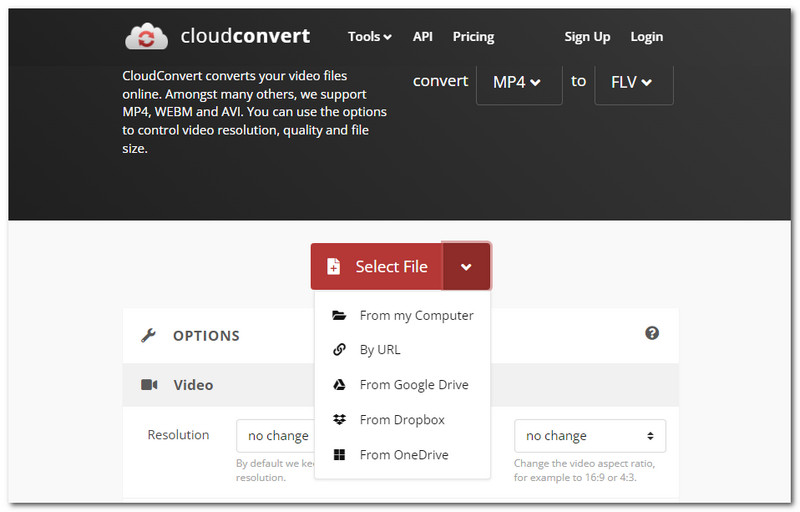Collapse the Select File arrow dropdown

466,267
